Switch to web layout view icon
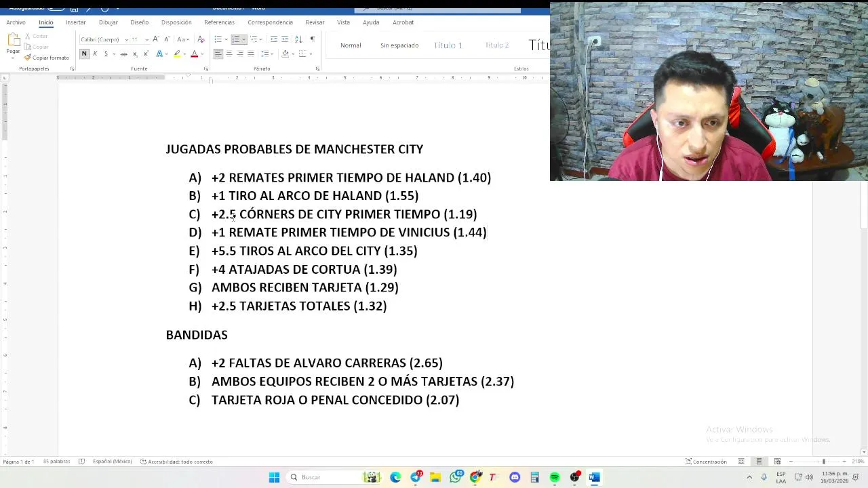 [777, 462]
